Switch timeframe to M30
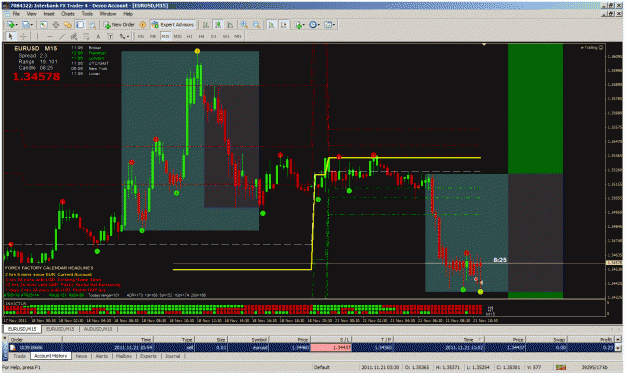 (177, 36)
